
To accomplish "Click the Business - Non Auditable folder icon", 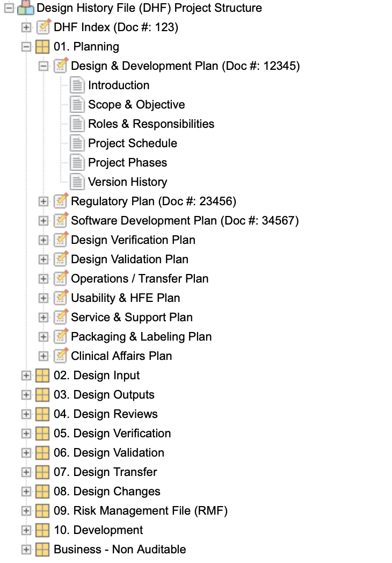I will (42, 550).
